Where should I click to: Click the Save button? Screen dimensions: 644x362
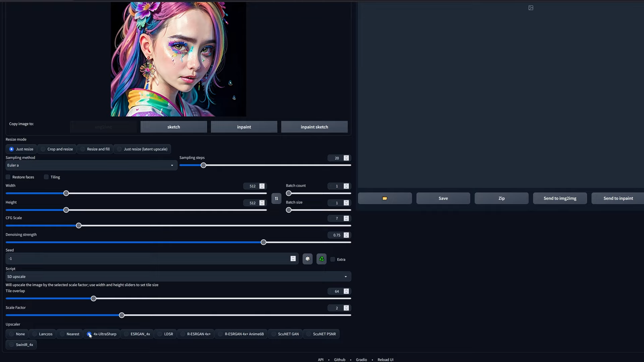(443, 198)
